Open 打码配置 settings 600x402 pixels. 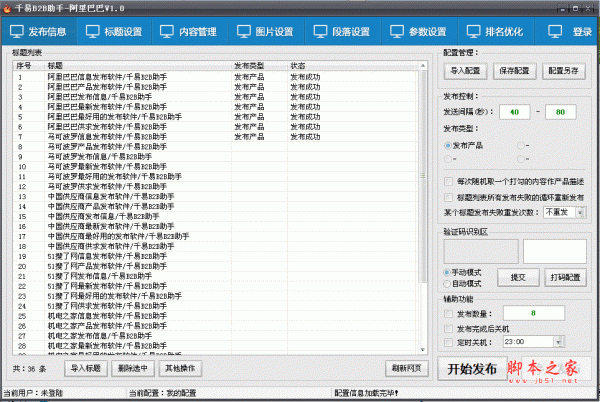point(566,278)
